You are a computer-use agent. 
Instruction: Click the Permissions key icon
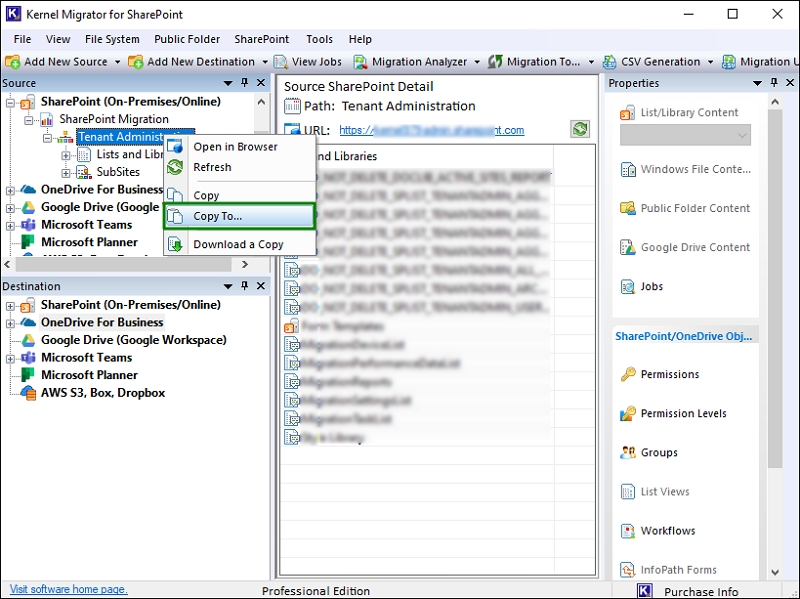[628, 375]
